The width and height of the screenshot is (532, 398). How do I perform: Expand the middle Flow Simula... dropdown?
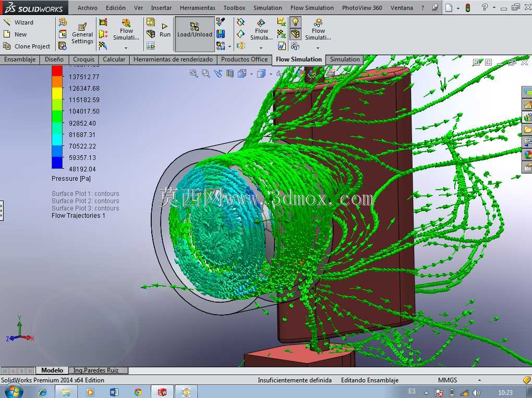point(261,48)
